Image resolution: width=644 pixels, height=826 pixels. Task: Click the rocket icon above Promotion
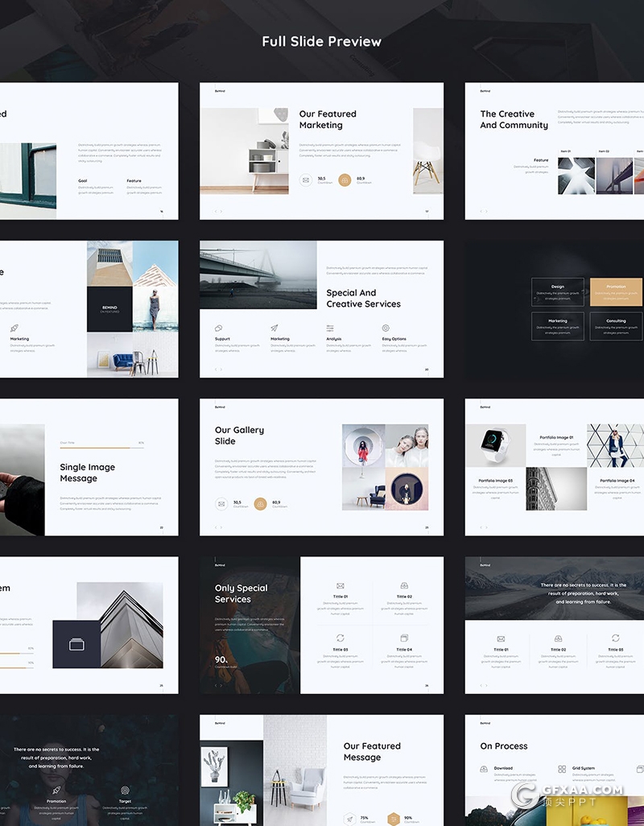tap(56, 791)
